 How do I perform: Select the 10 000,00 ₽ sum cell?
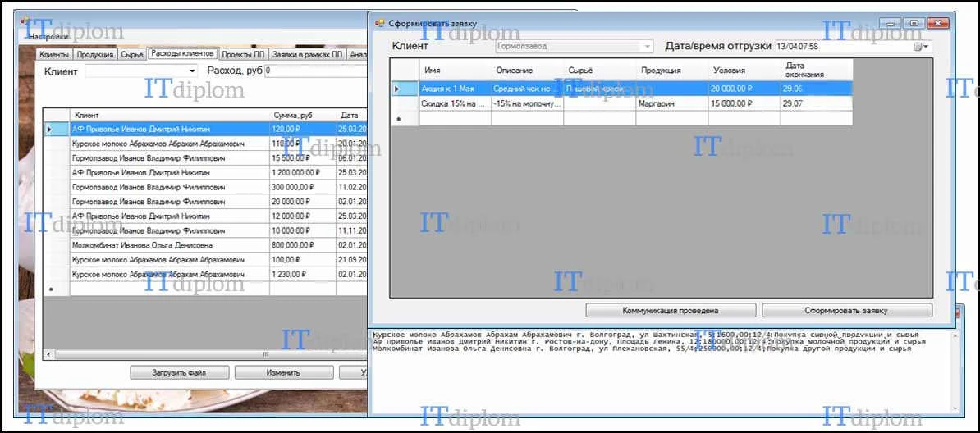(303, 230)
